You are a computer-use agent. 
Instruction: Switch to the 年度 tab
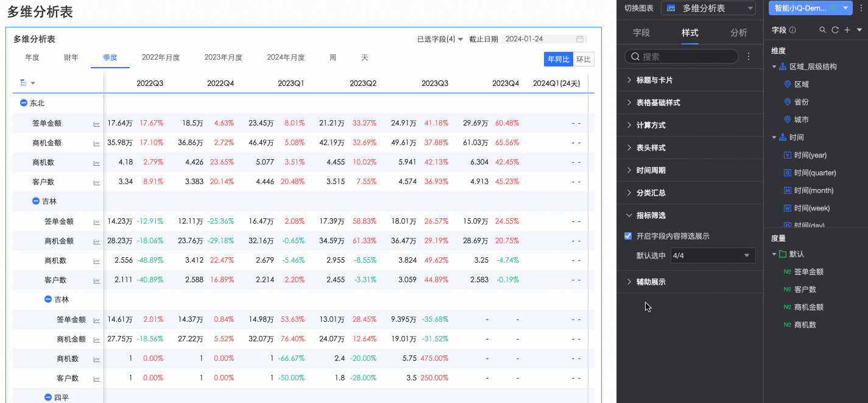click(32, 58)
